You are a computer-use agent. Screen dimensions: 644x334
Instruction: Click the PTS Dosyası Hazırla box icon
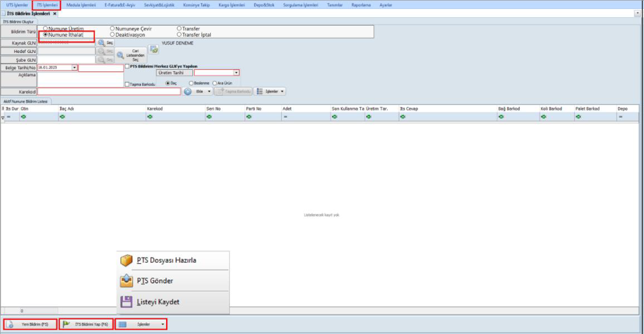[128, 261]
